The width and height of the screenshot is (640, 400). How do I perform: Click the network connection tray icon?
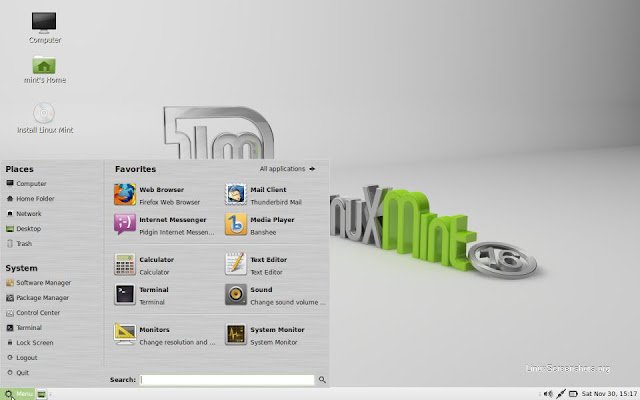[x=561, y=394]
